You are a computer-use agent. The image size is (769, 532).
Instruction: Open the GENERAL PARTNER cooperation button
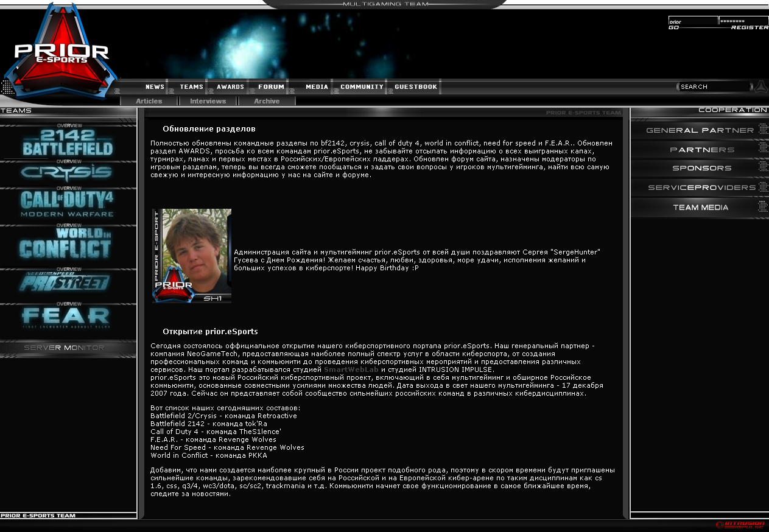point(700,130)
